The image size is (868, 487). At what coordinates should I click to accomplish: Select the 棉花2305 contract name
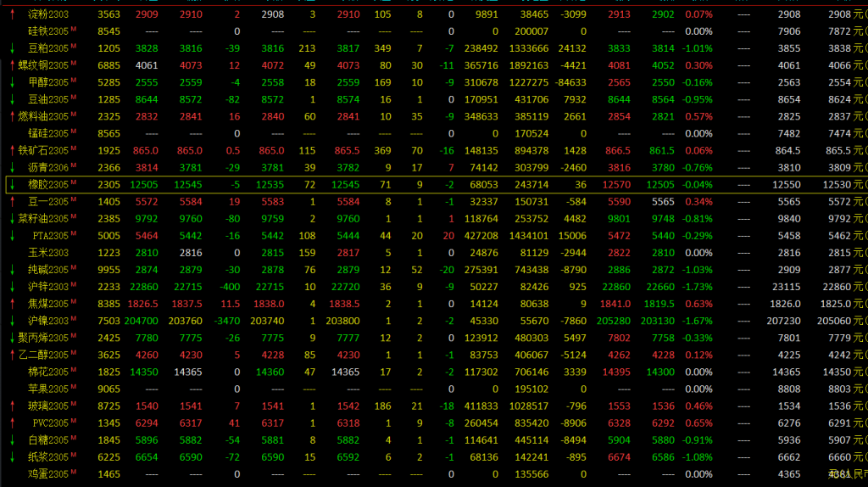(x=47, y=372)
